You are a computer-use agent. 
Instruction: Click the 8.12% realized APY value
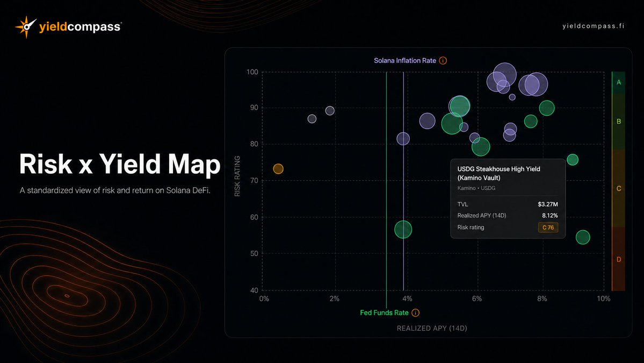pyautogui.click(x=550, y=216)
